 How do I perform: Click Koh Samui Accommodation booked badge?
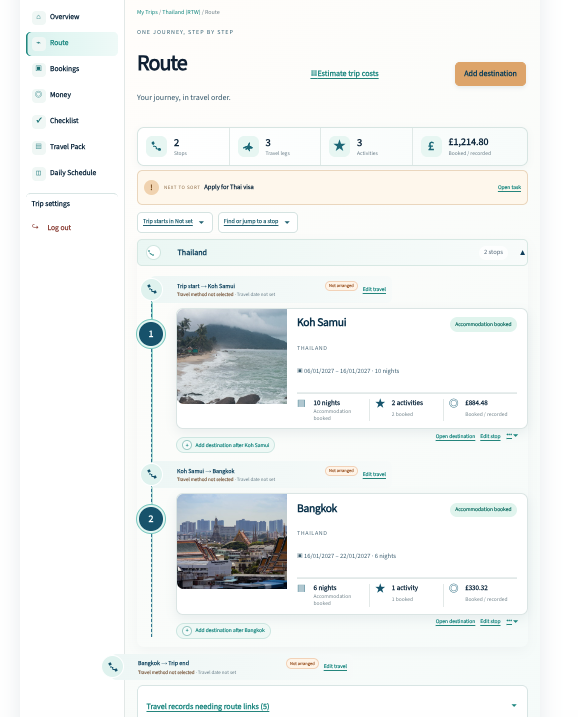click(x=483, y=324)
